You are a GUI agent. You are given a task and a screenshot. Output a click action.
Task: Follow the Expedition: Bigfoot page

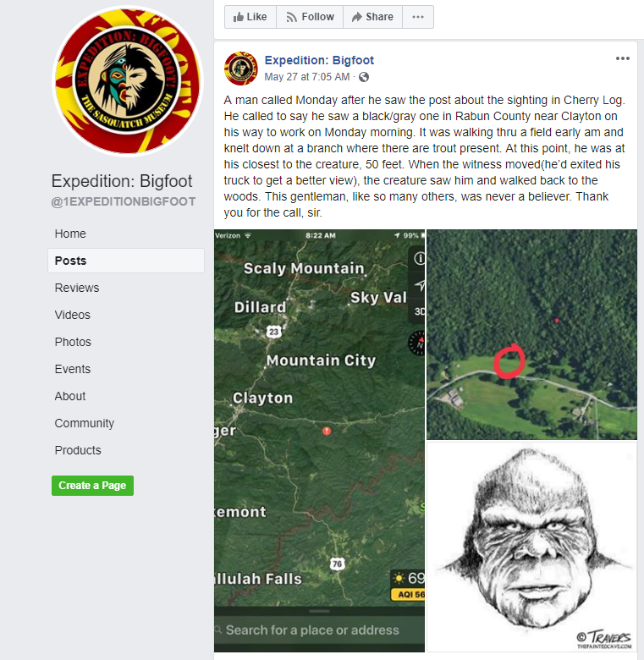[x=310, y=17]
